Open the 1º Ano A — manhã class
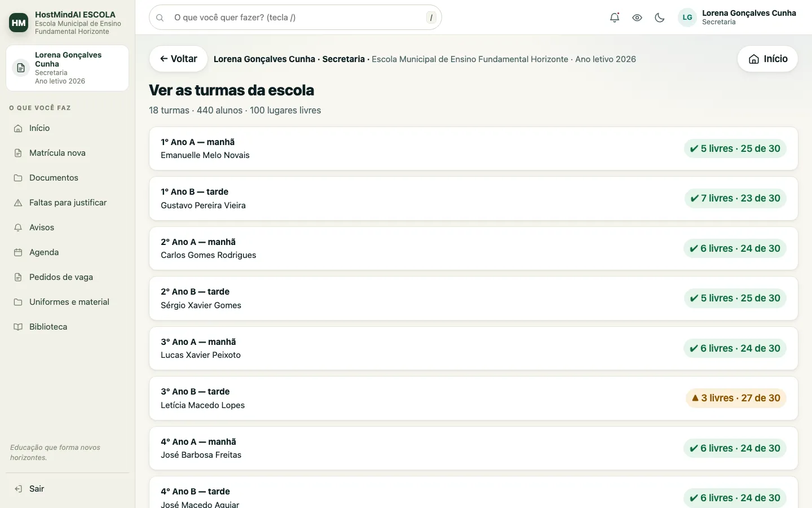 [x=474, y=148]
